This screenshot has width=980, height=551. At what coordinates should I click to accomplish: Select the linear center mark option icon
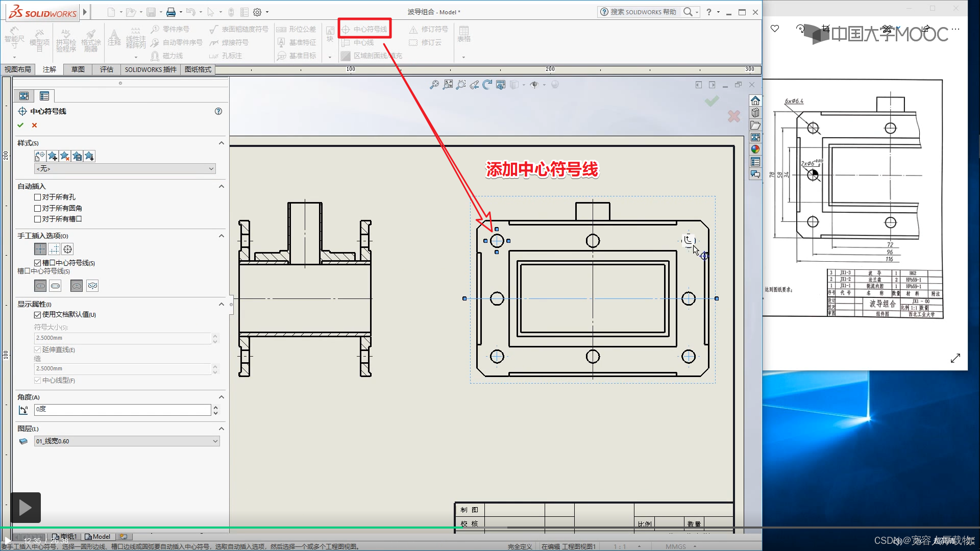click(x=54, y=249)
